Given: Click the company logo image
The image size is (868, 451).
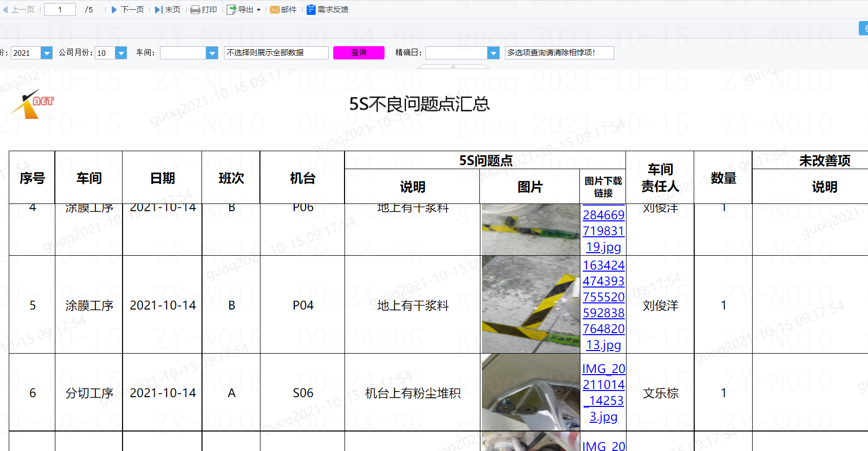Looking at the screenshot, I should [33, 105].
